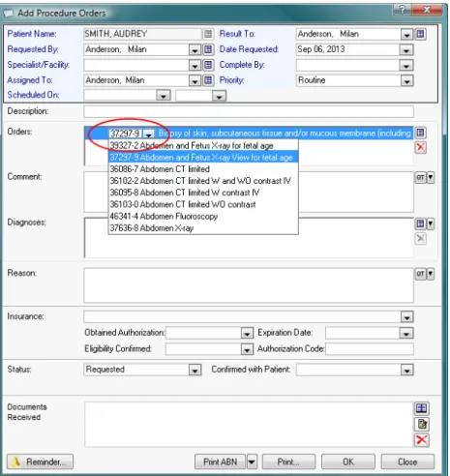Open the Specialist/Facility lookup icon

(x=208, y=65)
